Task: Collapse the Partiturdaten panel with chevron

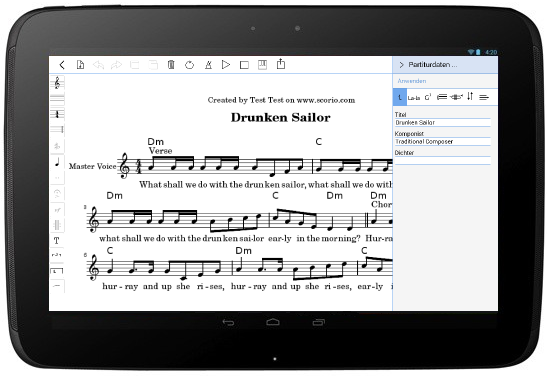Action: click(401, 65)
